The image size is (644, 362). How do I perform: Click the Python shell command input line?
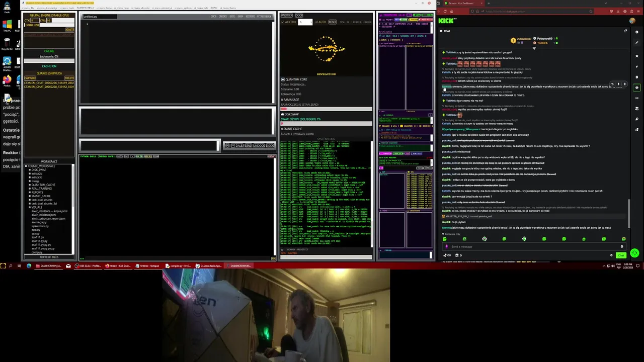coord(177,258)
